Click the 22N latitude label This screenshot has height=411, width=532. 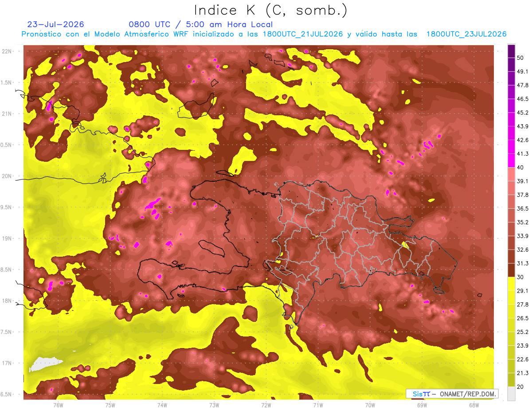point(8,51)
